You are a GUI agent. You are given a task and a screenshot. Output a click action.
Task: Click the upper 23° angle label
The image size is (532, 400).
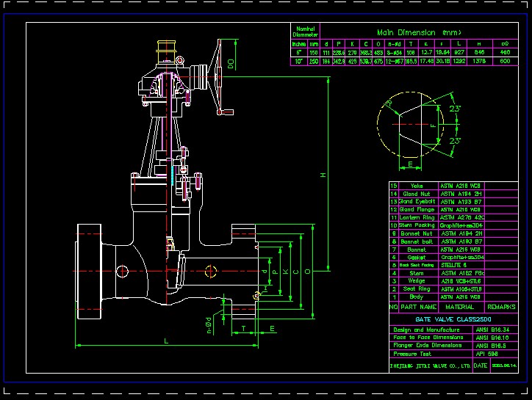coord(454,109)
